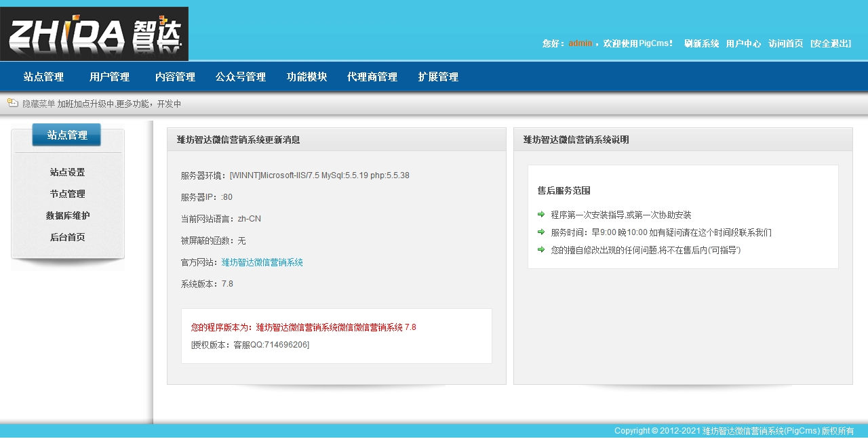Image resolution: width=868 pixels, height=439 pixels.
Task: Select 数据库维护 in the sidebar
Action: tap(67, 215)
